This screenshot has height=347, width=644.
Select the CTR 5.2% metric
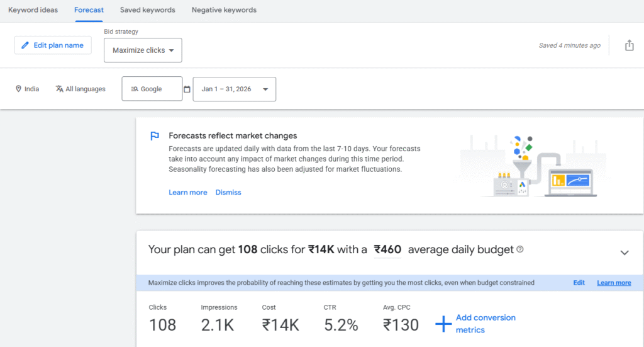coord(341,319)
